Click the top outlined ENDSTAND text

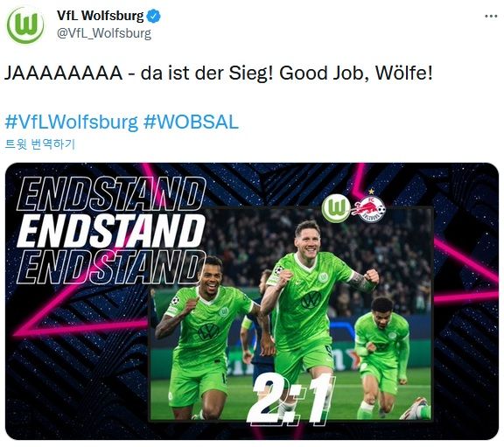coord(111,193)
